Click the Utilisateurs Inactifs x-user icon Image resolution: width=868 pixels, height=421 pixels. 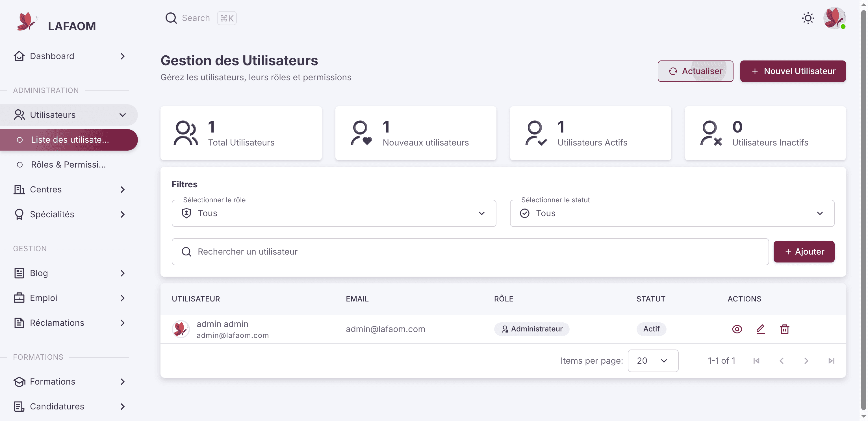pos(711,133)
